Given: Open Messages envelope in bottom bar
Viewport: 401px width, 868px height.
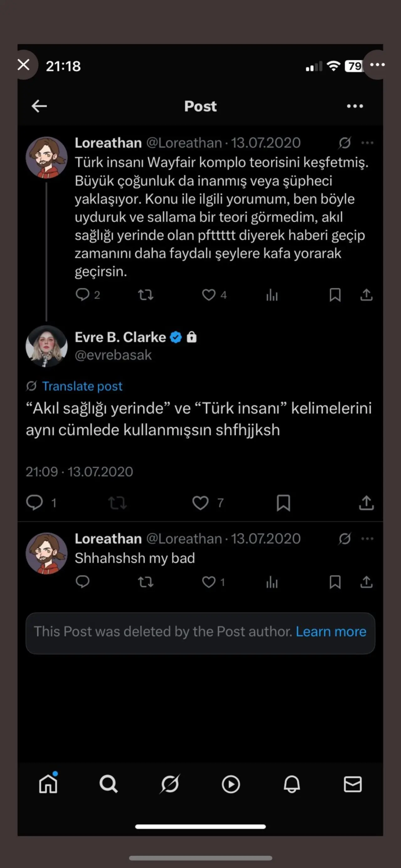Looking at the screenshot, I should click(352, 784).
